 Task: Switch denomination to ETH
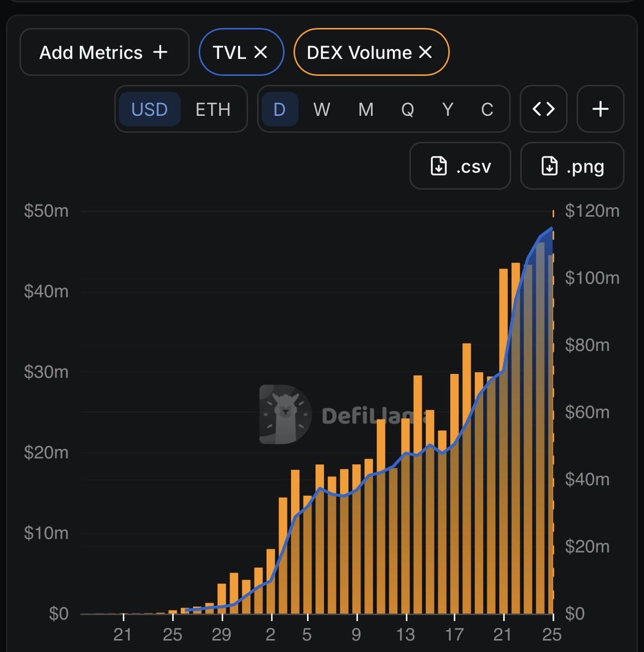(x=213, y=109)
